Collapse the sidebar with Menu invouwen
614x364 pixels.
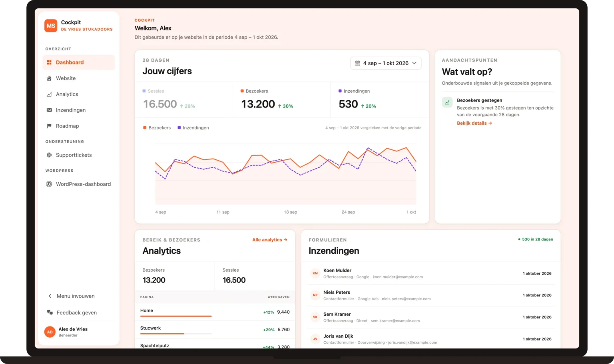click(x=78, y=296)
